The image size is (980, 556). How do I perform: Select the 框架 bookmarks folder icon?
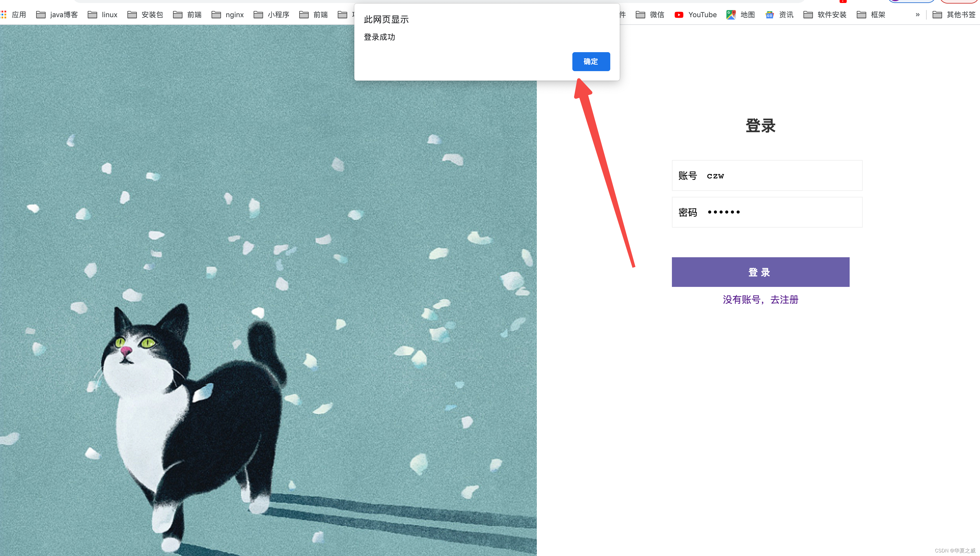(x=861, y=14)
